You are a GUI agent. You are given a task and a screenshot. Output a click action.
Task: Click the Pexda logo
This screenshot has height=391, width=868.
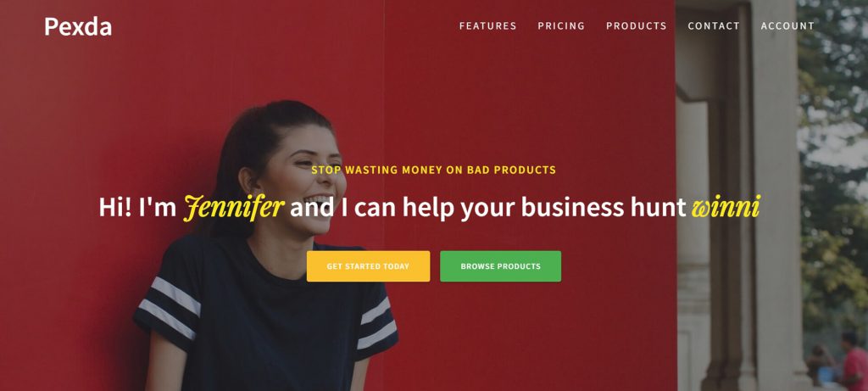pos(78,26)
